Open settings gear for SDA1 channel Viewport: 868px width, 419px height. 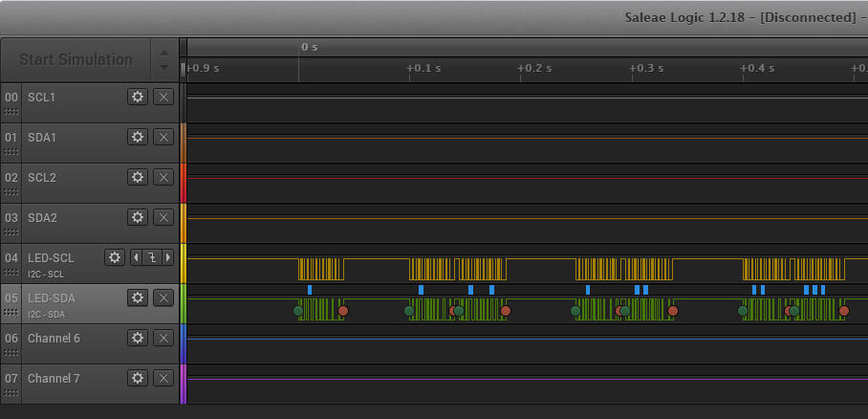tap(138, 137)
